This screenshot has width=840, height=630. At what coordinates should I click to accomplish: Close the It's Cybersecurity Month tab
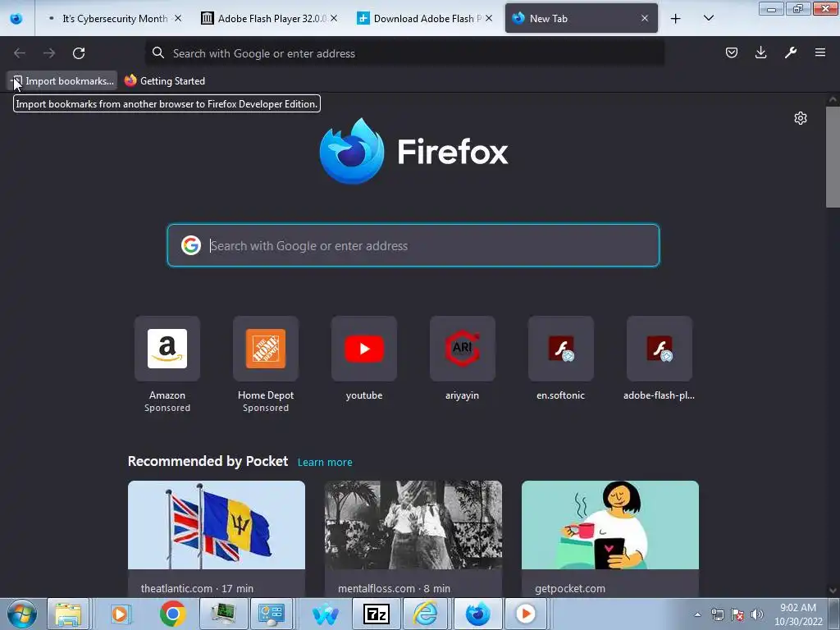pyautogui.click(x=178, y=18)
